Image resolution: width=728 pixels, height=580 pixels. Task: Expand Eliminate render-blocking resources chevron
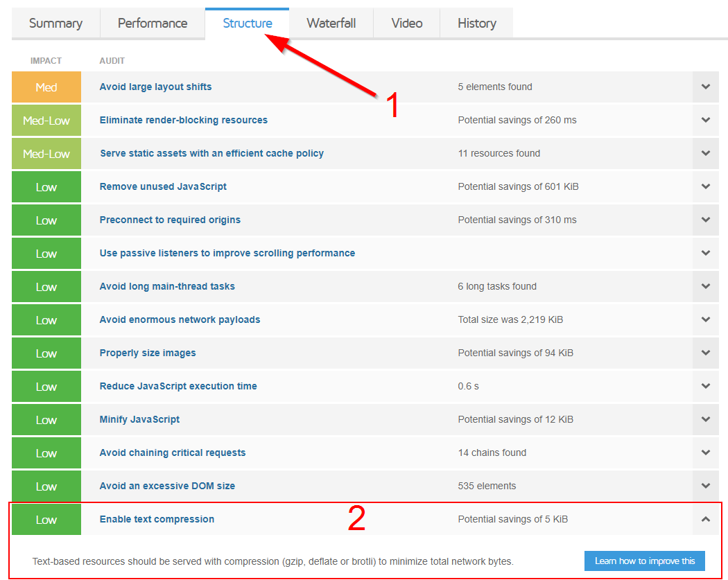tap(705, 121)
